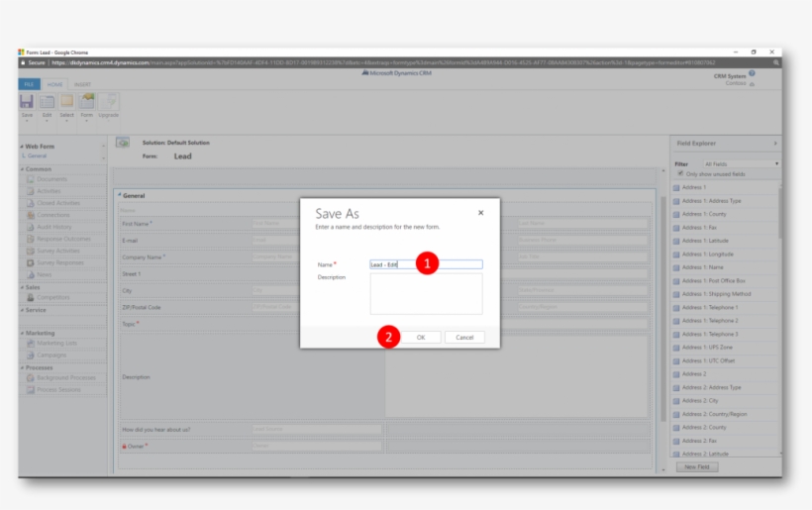Viewport: 812px width, 510px height.
Task: Click the solution icon beside Default Solution
Action: coord(123,143)
